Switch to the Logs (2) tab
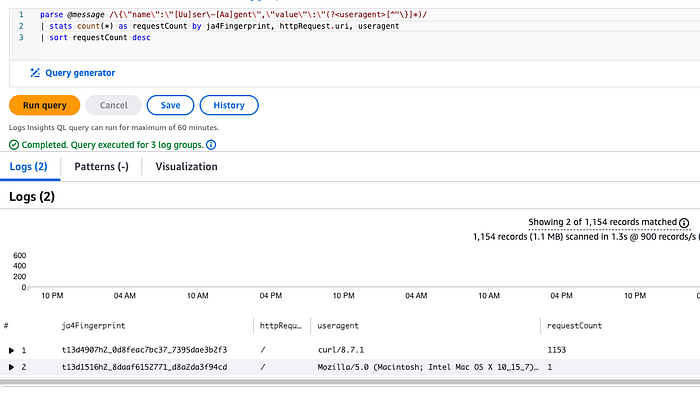The height and width of the screenshot is (408, 700). (29, 167)
